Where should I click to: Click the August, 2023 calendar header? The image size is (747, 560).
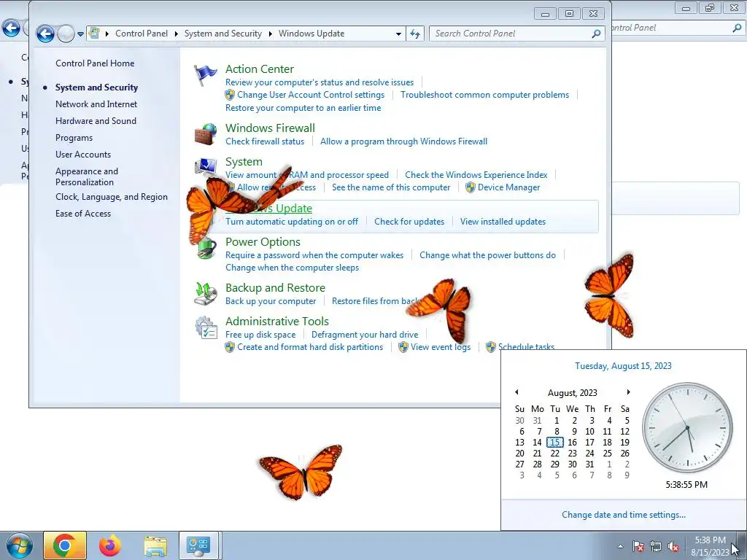tap(572, 393)
